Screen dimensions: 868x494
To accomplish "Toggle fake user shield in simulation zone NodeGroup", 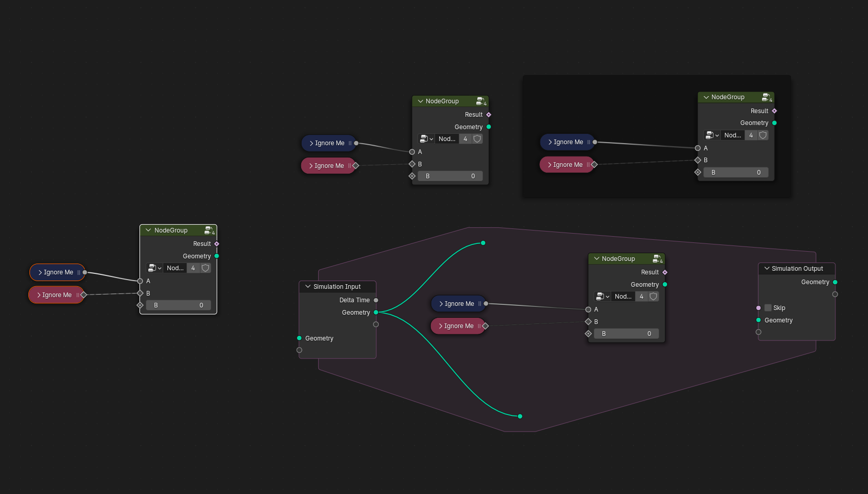I will 654,297.
